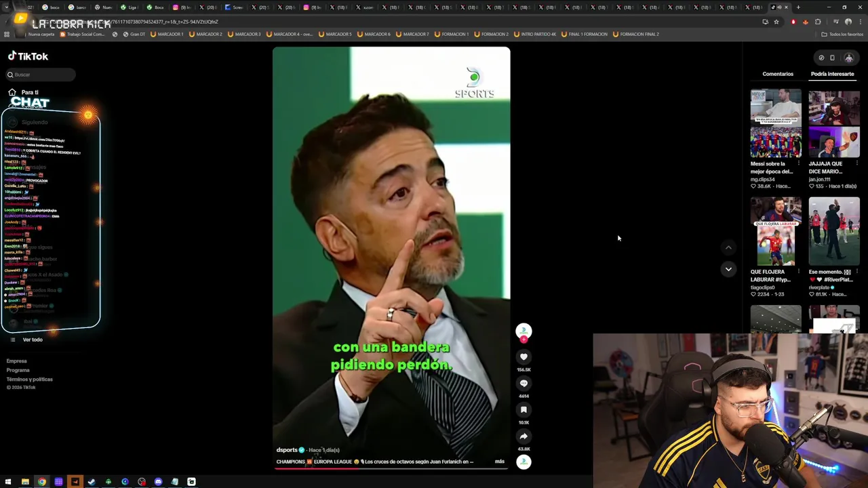868x488 pixels.
Task: Open comments via the speech bubble icon
Action: [524, 383]
